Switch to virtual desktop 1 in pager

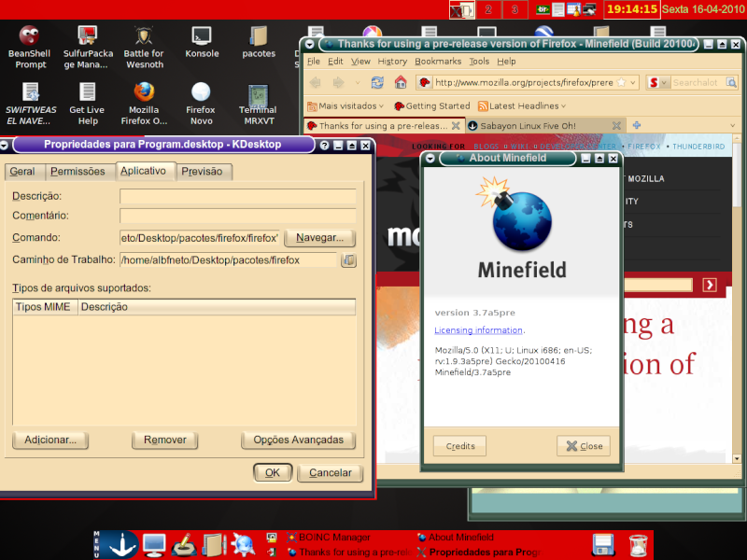462,9
